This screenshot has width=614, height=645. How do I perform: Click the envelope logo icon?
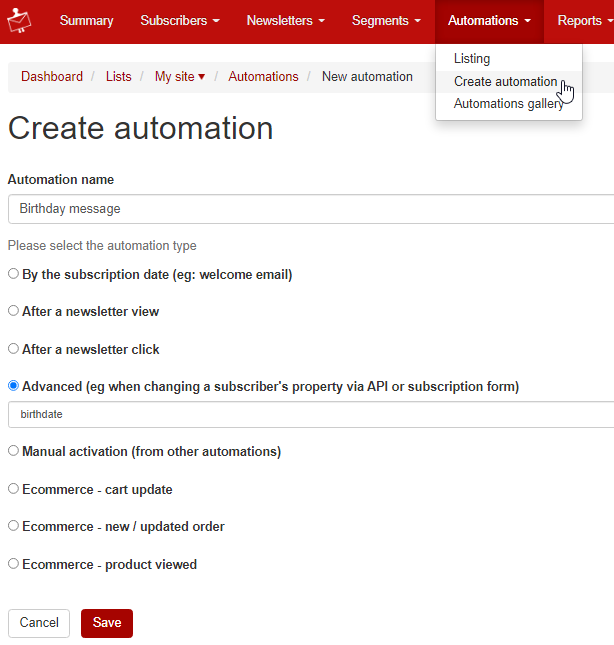coord(19,21)
